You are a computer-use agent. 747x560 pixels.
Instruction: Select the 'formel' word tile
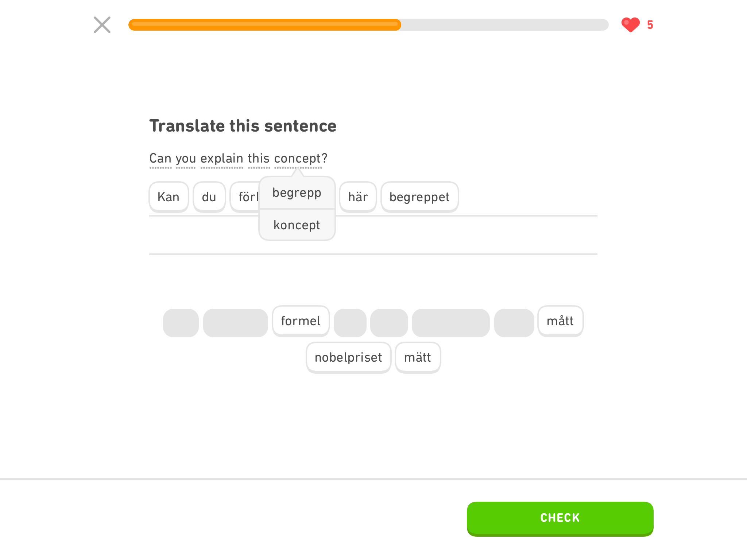[x=301, y=321]
